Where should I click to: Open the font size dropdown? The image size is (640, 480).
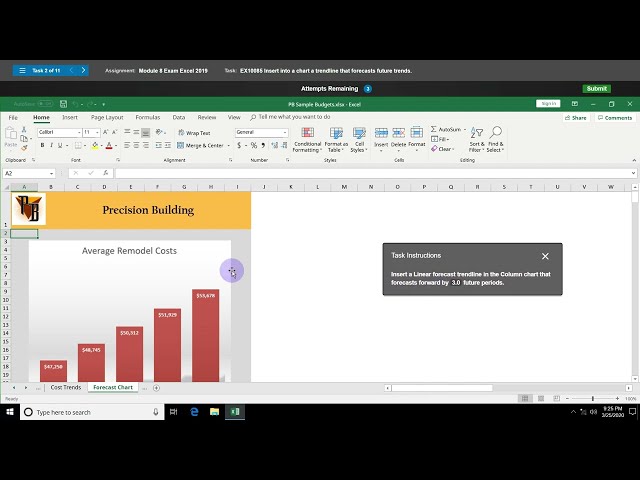[x=97, y=132]
